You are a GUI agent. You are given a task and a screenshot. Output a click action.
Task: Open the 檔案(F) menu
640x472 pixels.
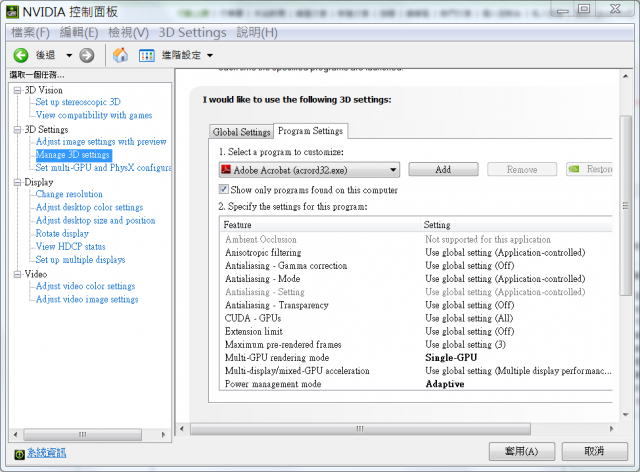pos(30,32)
